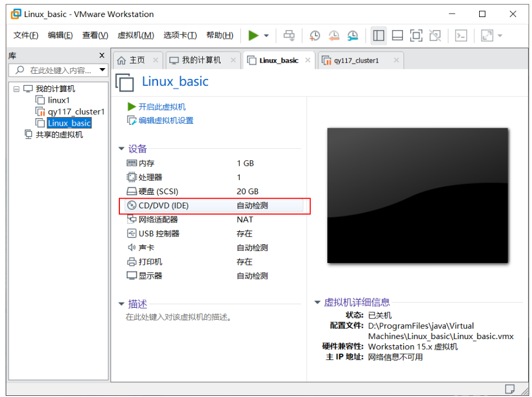Close the qy117_cluster1 tab
This screenshot has height=397, width=532.
point(396,60)
